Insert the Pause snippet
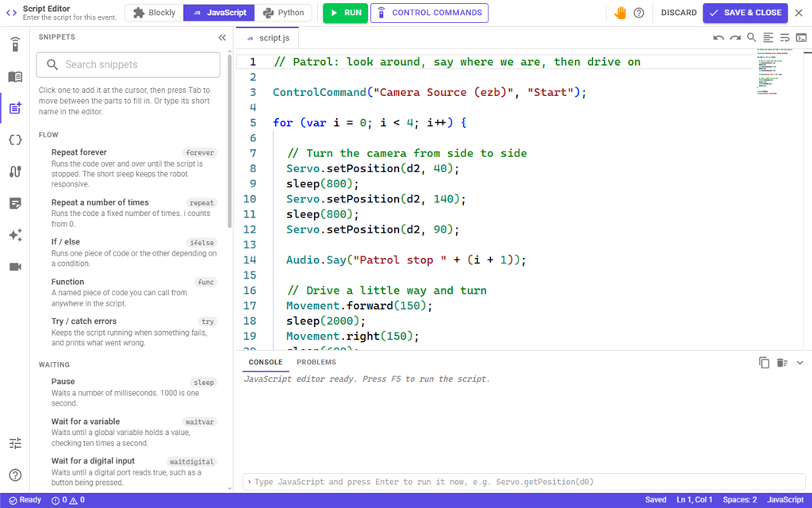 (128, 392)
